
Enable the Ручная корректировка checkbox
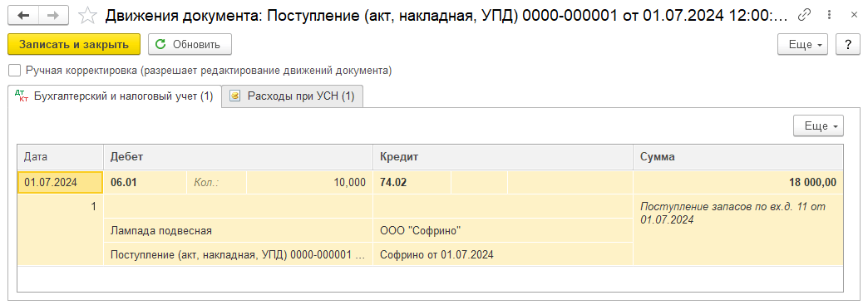[15, 71]
